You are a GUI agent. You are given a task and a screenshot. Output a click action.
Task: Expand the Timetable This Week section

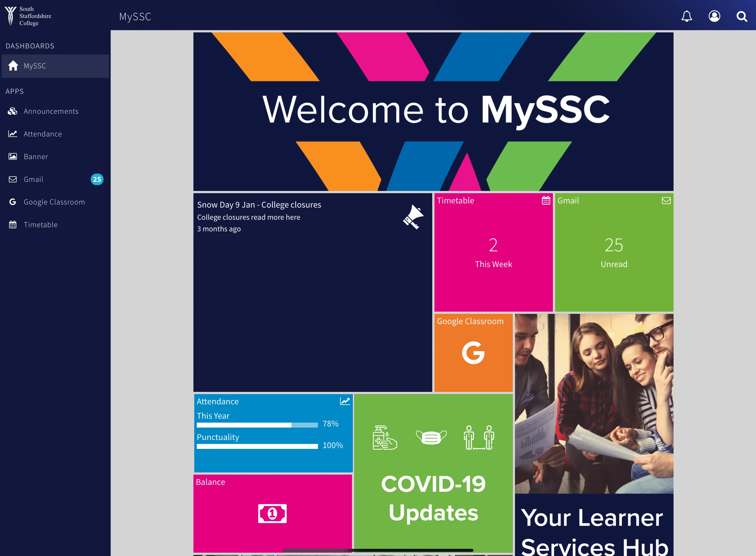(x=494, y=252)
